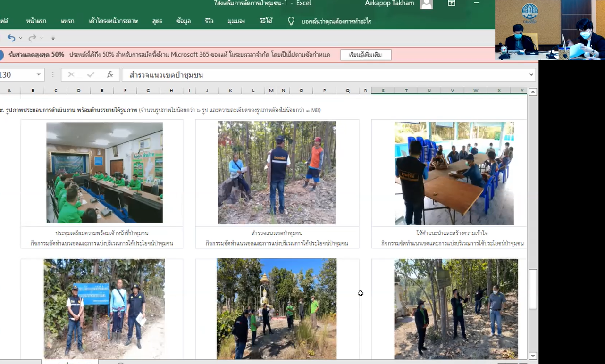
Task: Open Customize Quick Access Toolbar dropdown
Action: [53, 38]
